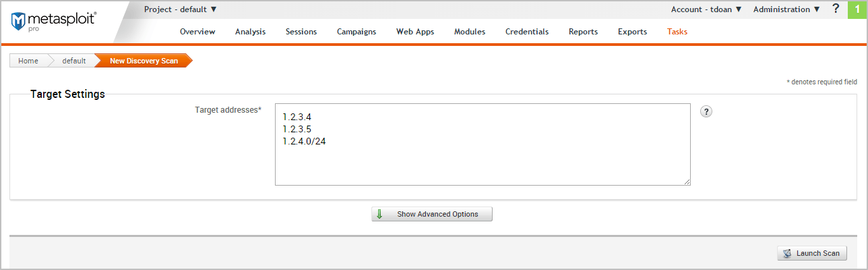Click inside the Target addresses text box
The width and height of the screenshot is (868, 270).
(483, 159)
